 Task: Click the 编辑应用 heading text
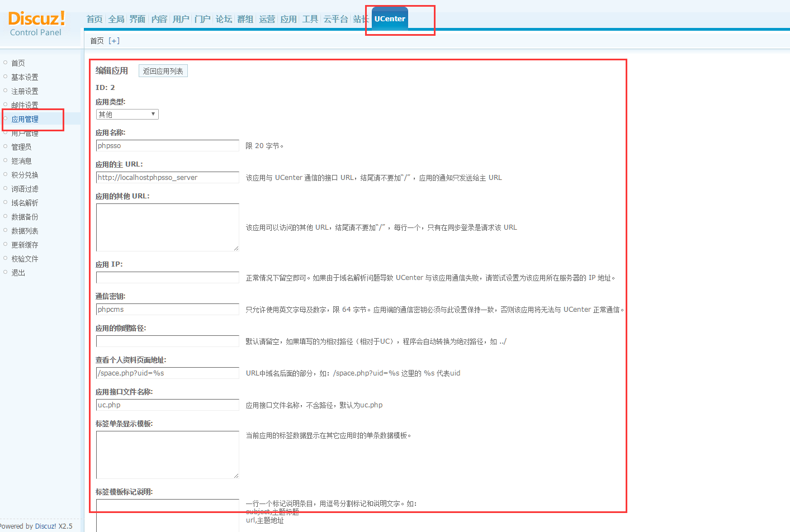(x=112, y=70)
